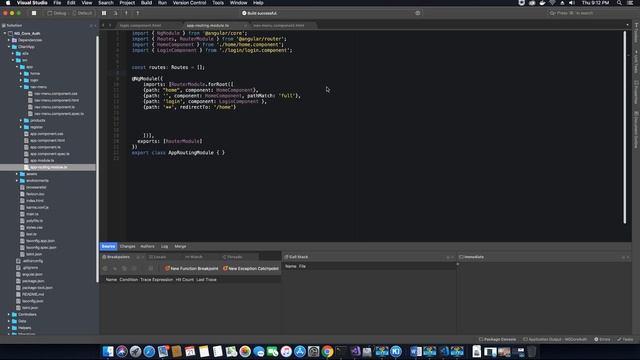Image resolution: width=640 pixels, height=360 pixels.
Task: Open the Run menu
Action: 162,3
